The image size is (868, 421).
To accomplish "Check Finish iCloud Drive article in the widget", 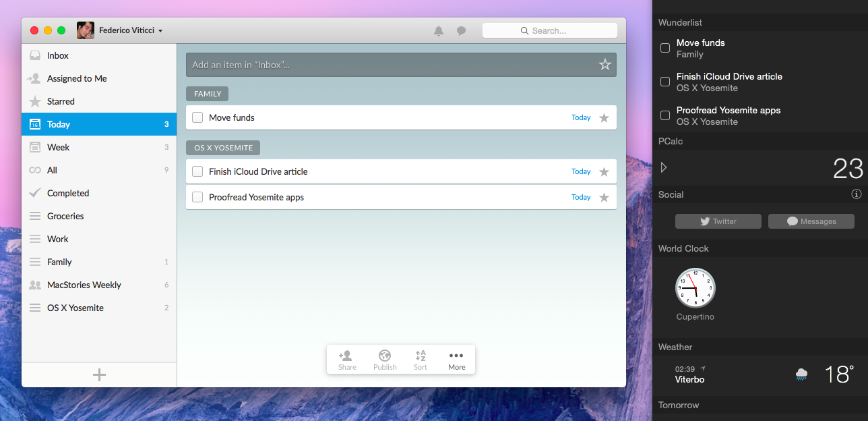I will pos(665,82).
